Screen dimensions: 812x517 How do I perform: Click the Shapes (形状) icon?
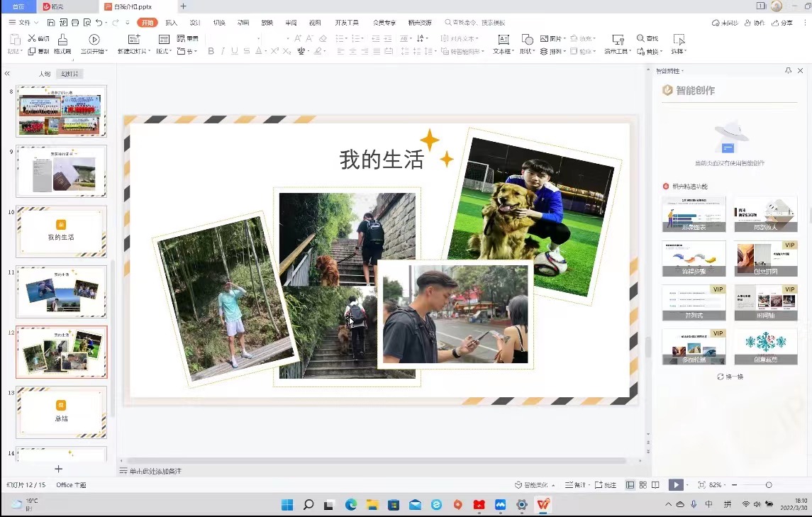[527, 40]
